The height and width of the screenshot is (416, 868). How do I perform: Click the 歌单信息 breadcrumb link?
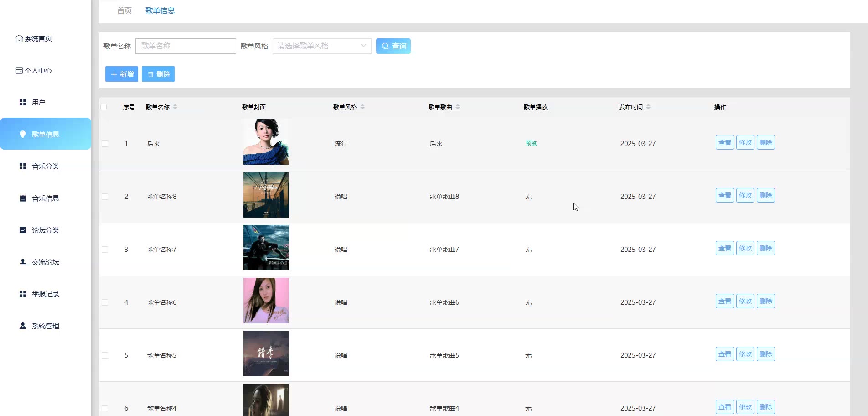[x=160, y=10]
